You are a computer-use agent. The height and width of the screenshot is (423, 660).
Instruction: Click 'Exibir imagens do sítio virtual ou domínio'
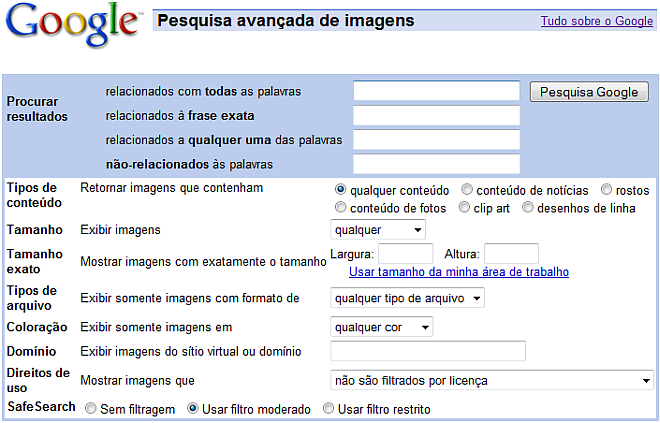point(191,351)
